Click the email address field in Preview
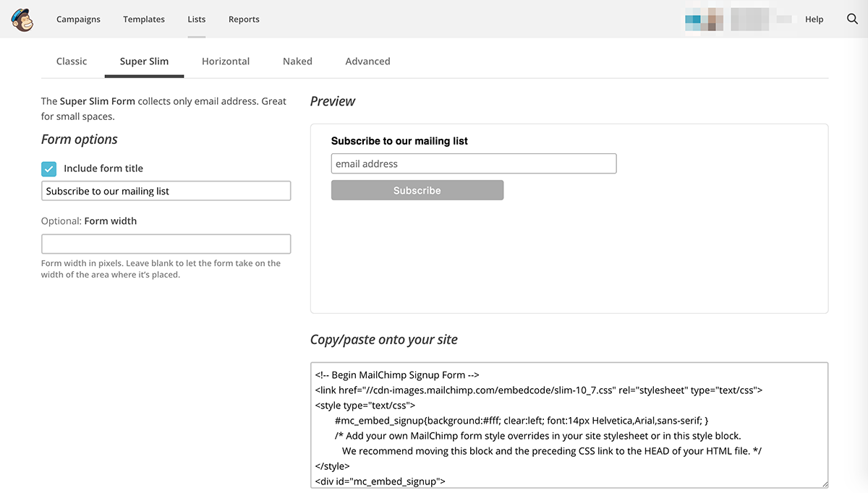Viewport: 868px width, 493px height. coord(474,164)
